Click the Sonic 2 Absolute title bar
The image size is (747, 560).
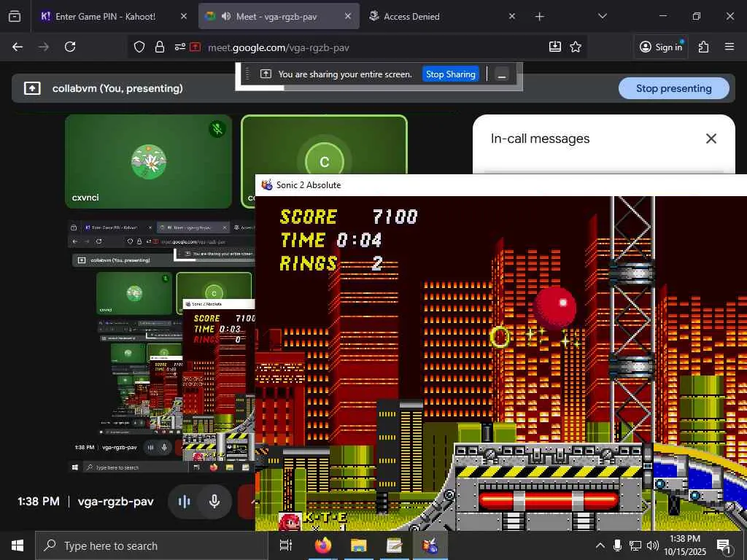pyautogui.click(x=501, y=185)
